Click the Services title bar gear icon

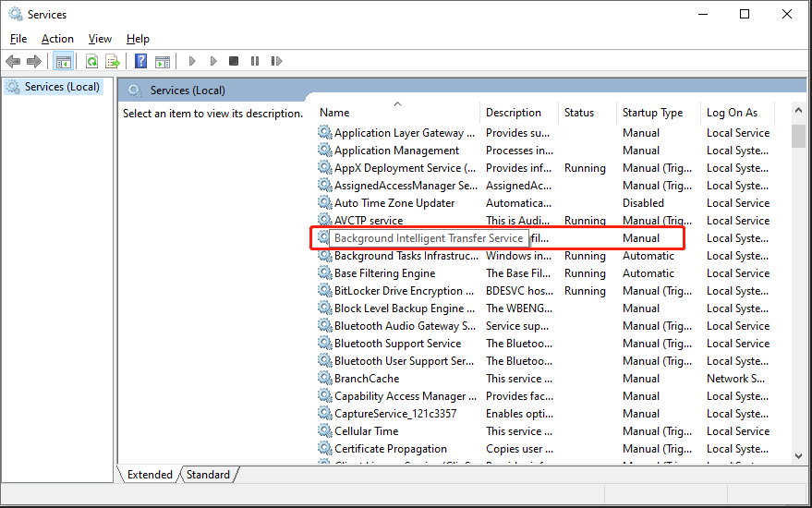(x=16, y=14)
